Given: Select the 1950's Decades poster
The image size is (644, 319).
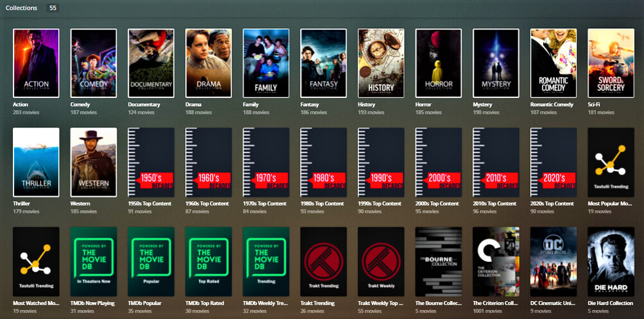Looking at the screenshot, I should tap(151, 162).
